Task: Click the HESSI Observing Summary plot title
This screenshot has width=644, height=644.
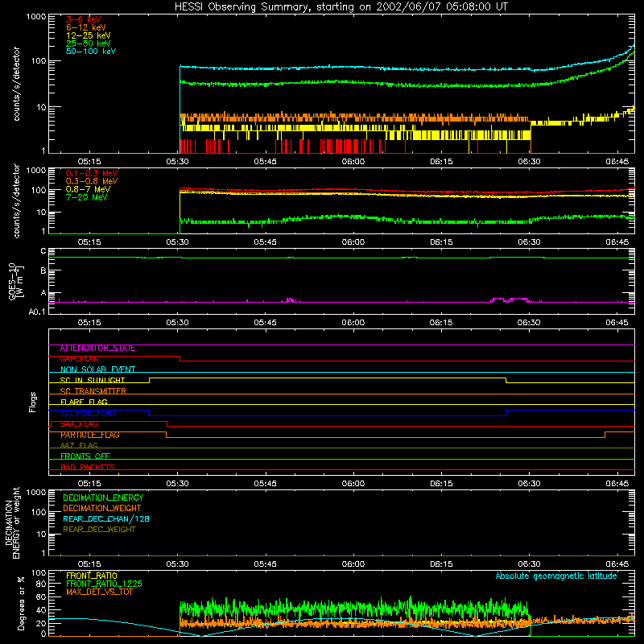Action: [341, 7]
